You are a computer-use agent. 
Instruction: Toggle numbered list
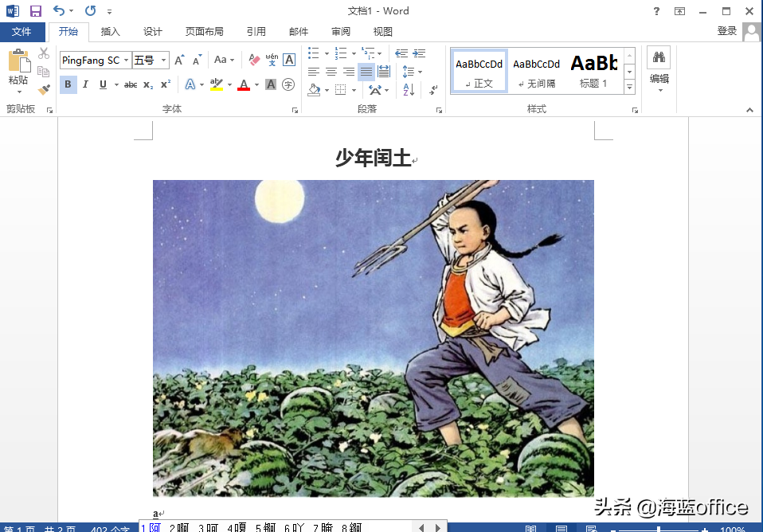tap(341, 53)
